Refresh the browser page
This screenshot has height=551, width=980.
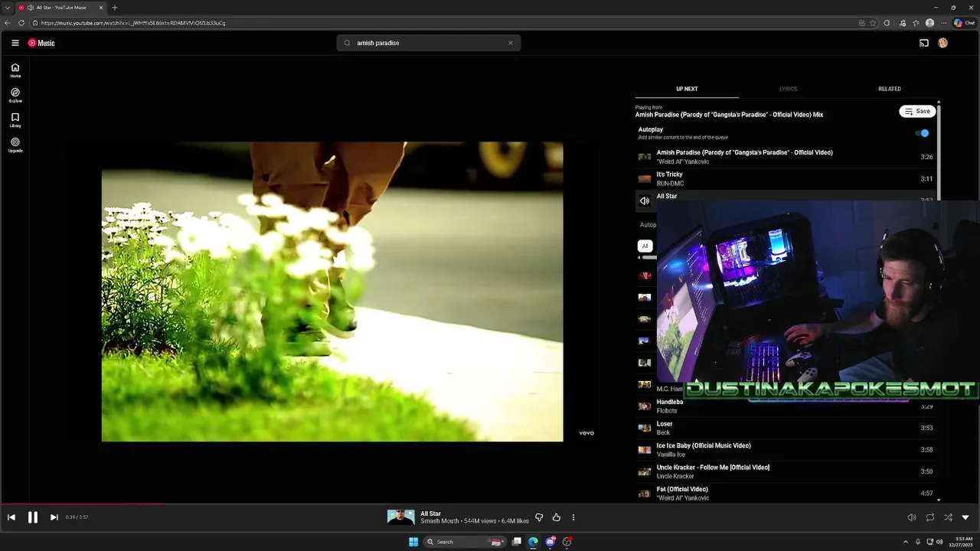click(x=21, y=23)
